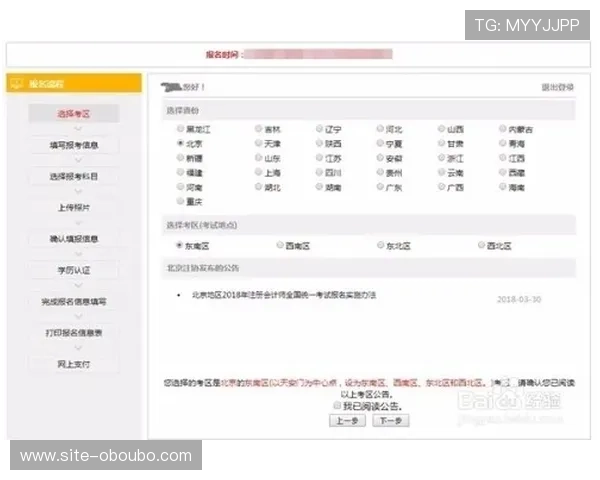600x480 pixels.
Task: Navigate to the 学历认证 step
Action: point(74,270)
